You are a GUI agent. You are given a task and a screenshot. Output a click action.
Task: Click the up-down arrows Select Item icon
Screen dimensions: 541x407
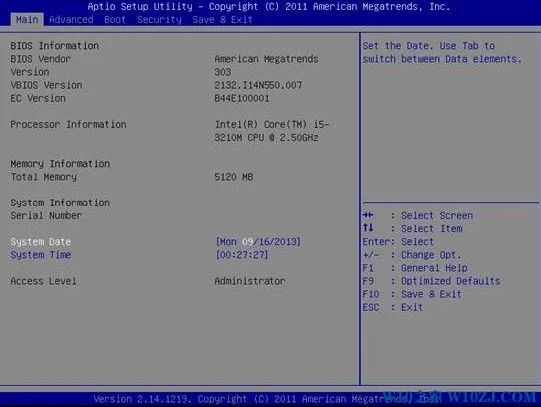(x=368, y=228)
